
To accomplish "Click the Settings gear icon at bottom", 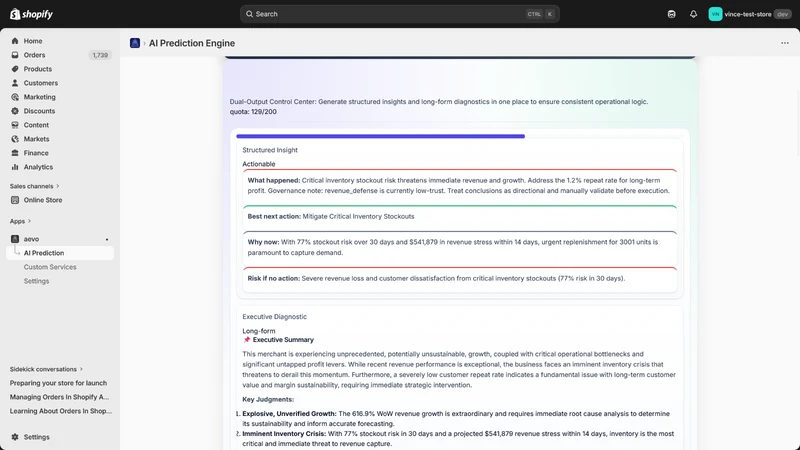I will 15,437.
